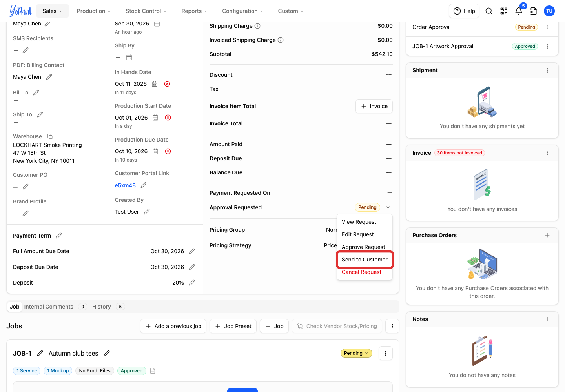Click the Job Preset button

click(x=233, y=326)
